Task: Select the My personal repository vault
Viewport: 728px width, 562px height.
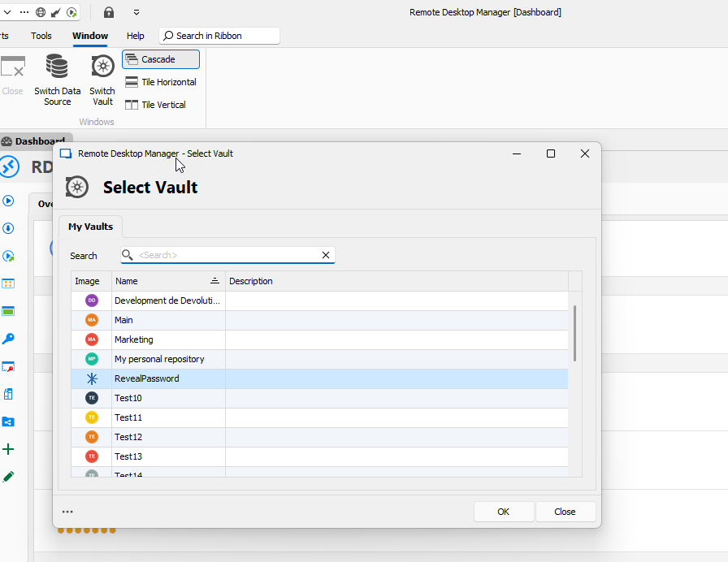Action: 319,359
